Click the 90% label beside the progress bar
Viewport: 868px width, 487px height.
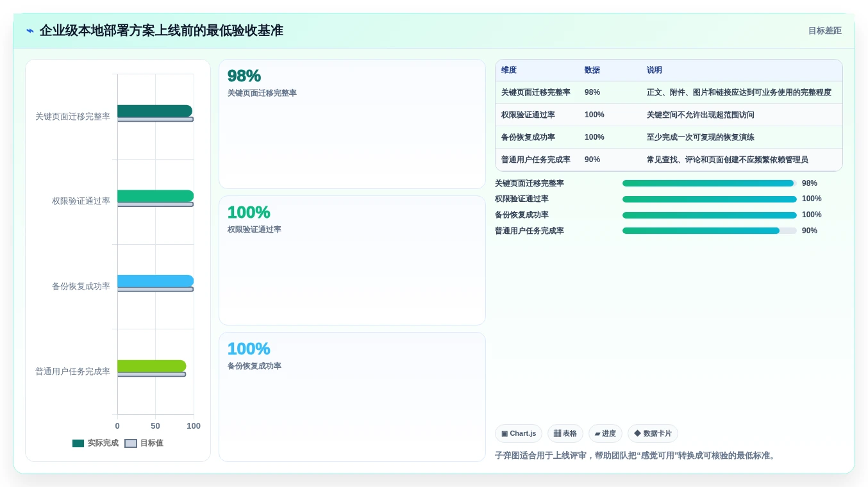[810, 231]
